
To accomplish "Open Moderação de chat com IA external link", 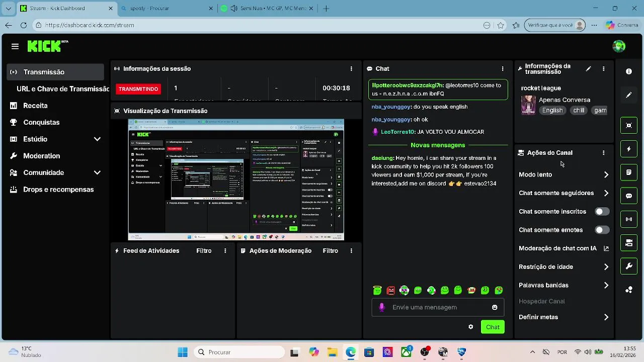I will [606, 248].
